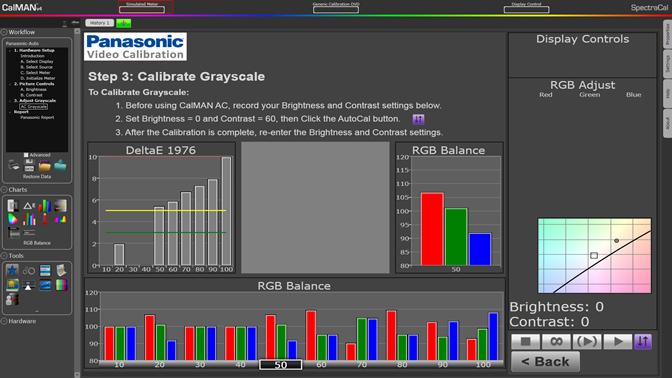Open the DeltaE triangle chart icon
Image resolution: width=672 pixels, height=378 pixels.
pyautogui.click(x=29, y=206)
